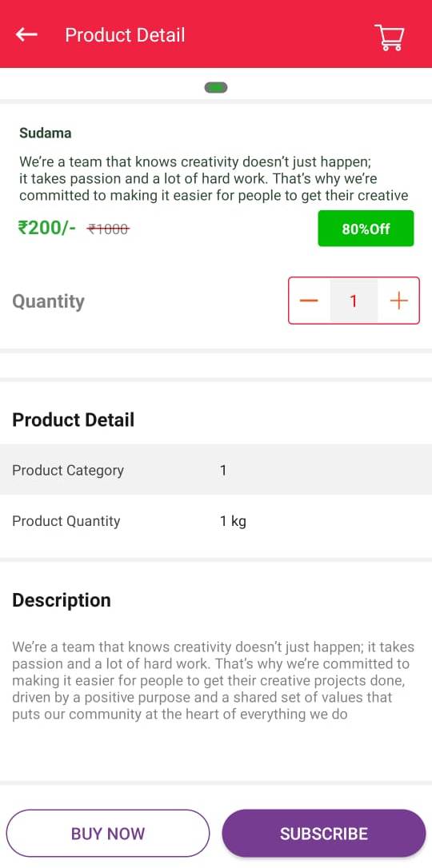The image size is (432, 868).
Task: Go back using the arrow icon
Action: click(26, 35)
